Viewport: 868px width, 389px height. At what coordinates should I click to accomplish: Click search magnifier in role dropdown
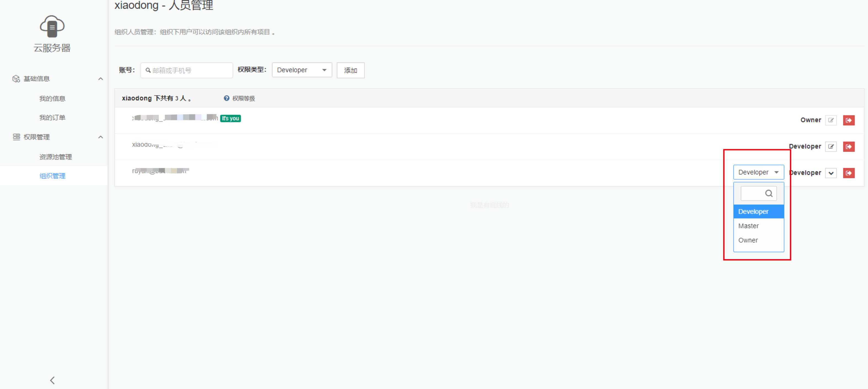click(x=768, y=193)
